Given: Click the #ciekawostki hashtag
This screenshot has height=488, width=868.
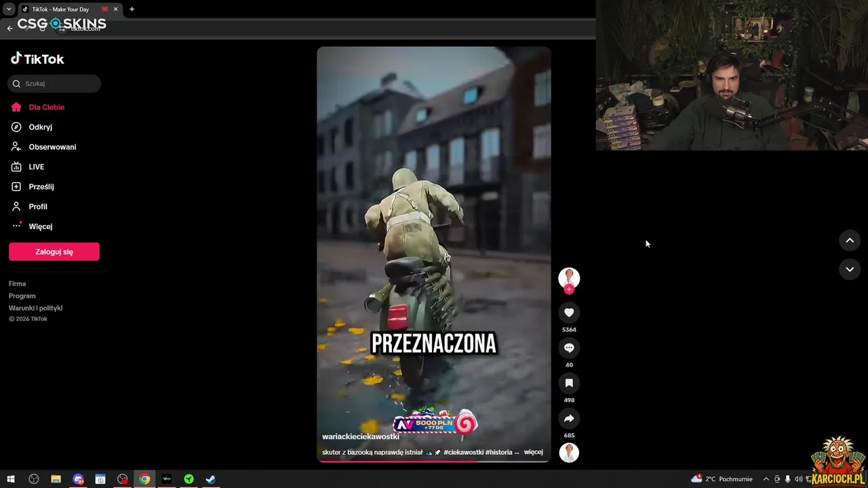Looking at the screenshot, I should pyautogui.click(x=464, y=452).
